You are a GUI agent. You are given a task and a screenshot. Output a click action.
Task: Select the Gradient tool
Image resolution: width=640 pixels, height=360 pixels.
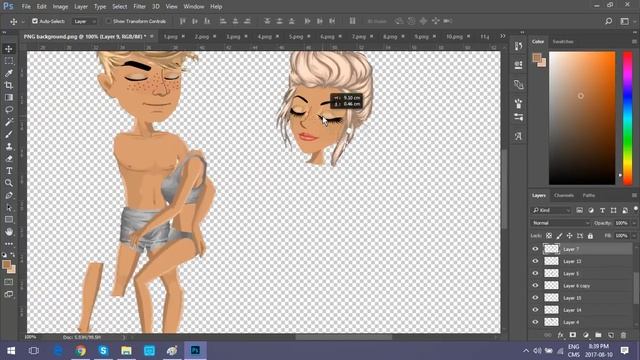[x=9, y=98]
